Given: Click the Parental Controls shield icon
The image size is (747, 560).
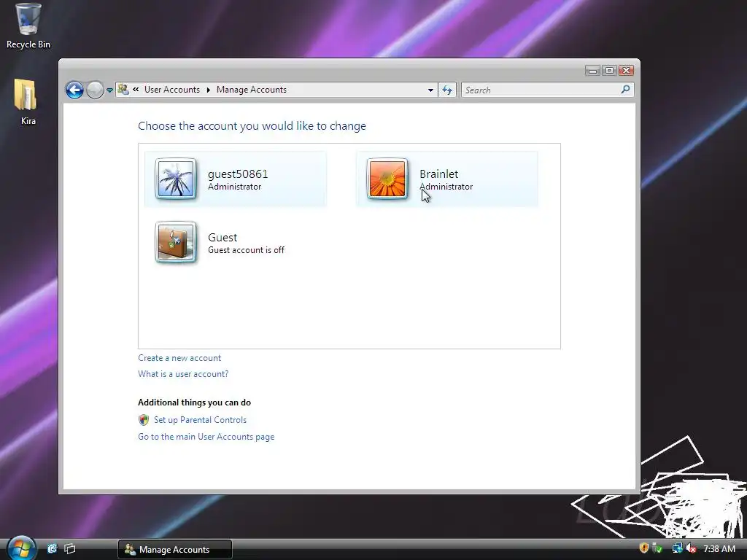Looking at the screenshot, I should 144,419.
